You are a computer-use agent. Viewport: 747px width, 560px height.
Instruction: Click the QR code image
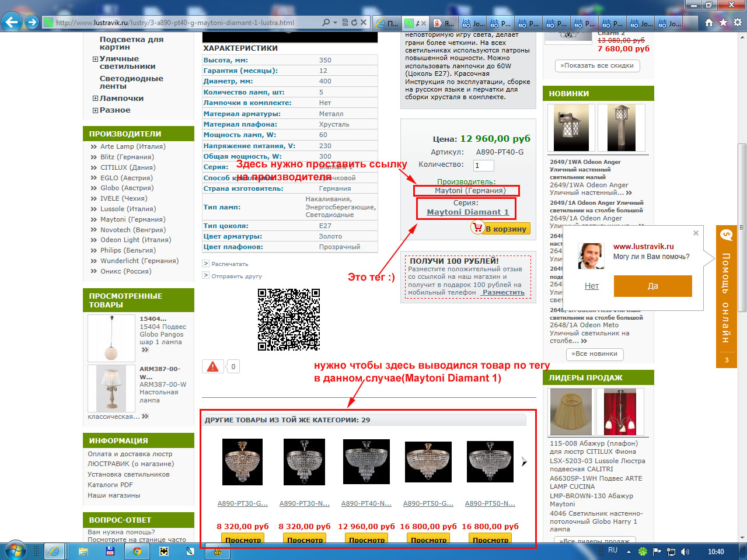click(289, 319)
